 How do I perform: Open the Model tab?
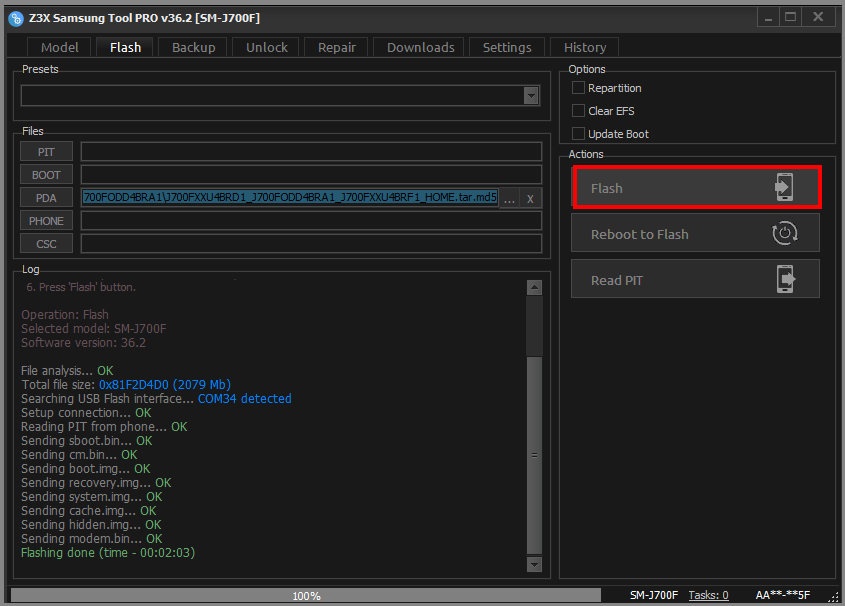tap(60, 47)
